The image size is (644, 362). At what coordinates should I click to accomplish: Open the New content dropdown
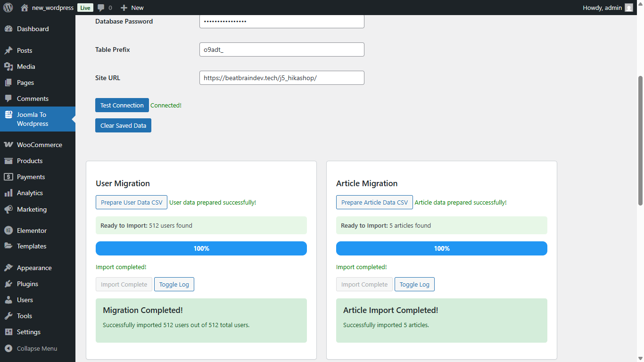pyautogui.click(x=132, y=8)
